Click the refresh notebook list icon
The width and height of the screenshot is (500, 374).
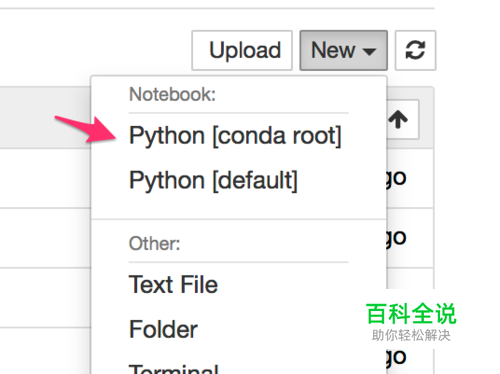415,50
